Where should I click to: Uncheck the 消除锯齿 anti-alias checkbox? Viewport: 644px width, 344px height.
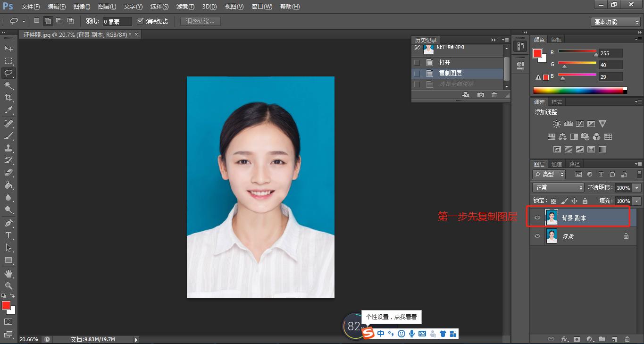coord(141,21)
